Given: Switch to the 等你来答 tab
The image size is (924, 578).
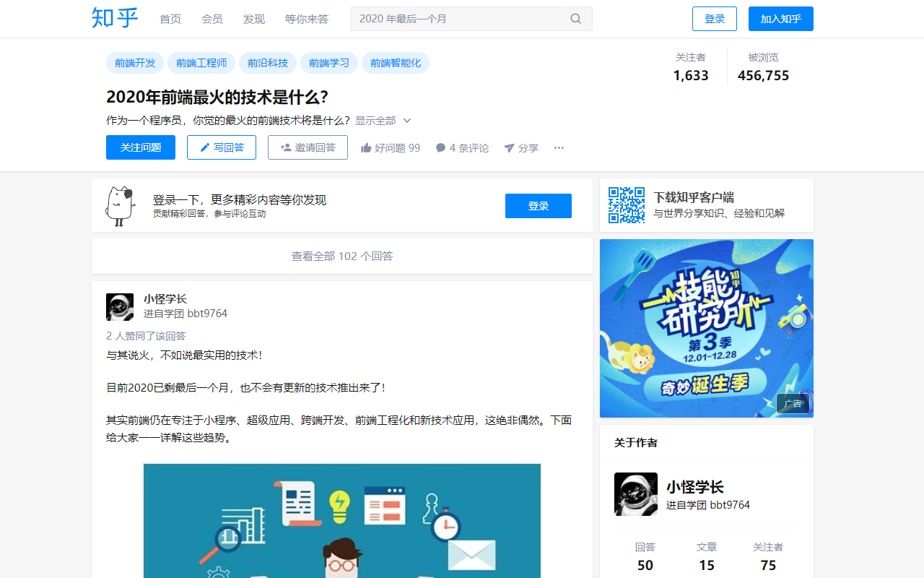Looking at the screenshot, I should tap(306, 19).
